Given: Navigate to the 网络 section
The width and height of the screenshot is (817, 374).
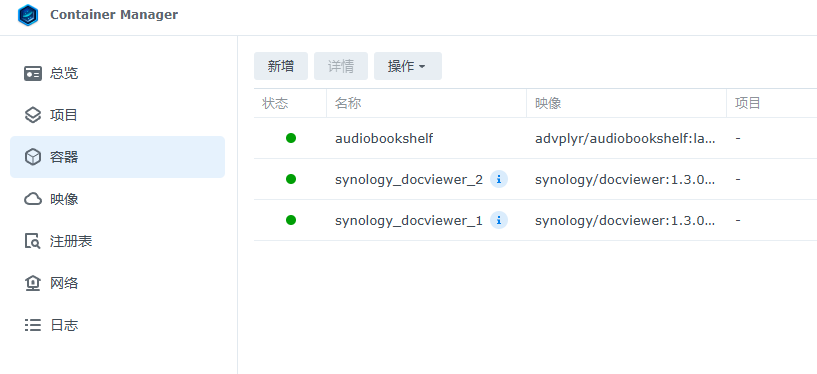Looking at the screenshot, I should point(117,283).
